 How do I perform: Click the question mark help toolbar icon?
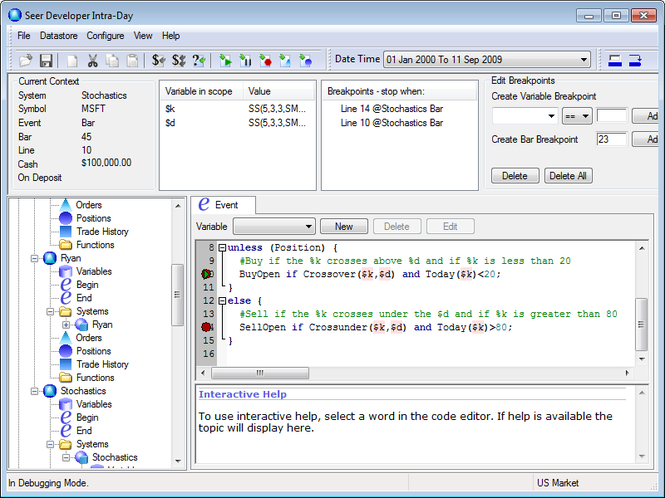(x=198, y=60)
